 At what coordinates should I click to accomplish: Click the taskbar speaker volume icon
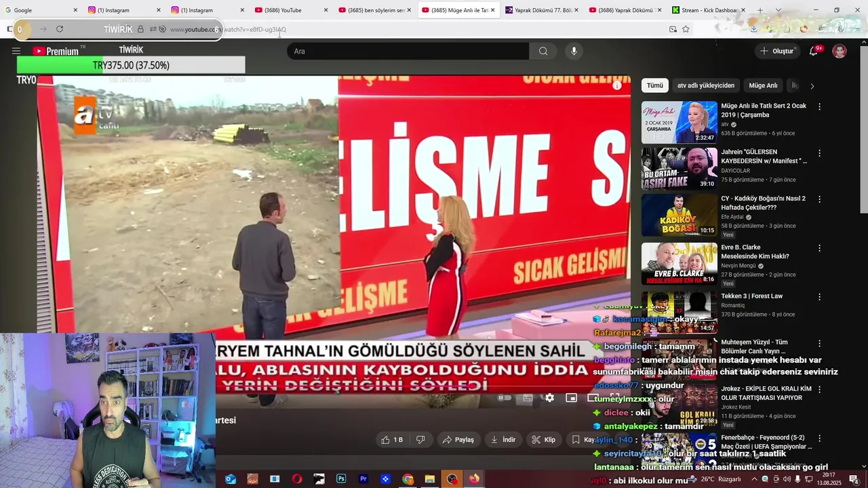tap(787, 479)
